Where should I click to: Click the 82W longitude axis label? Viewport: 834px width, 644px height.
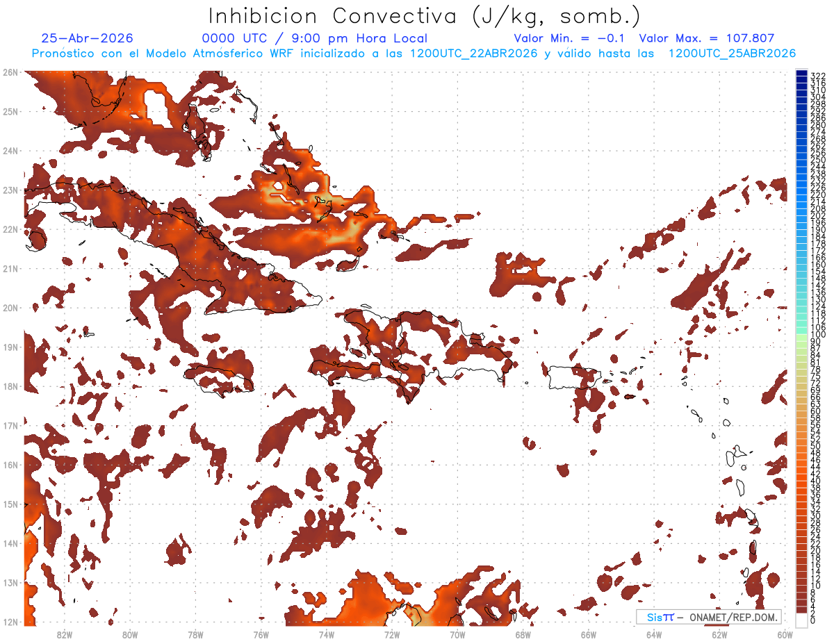(64, 634)
